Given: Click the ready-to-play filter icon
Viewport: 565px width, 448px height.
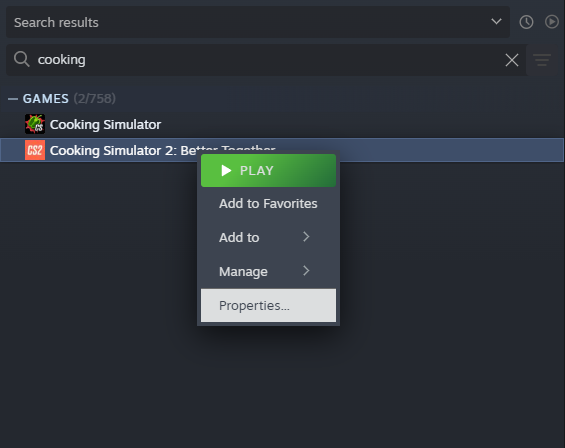Looking at the screenshot, I should pyautogui.click(x=551, y=22).
